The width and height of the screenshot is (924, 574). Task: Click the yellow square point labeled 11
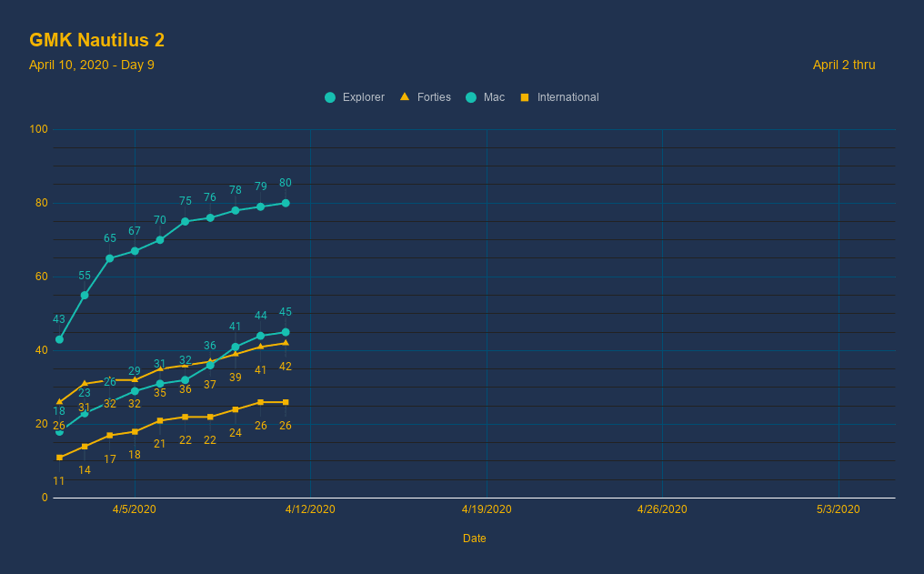pos(59,458)
